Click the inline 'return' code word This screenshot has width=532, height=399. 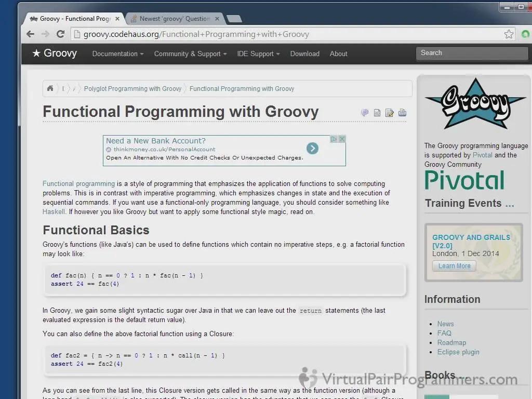point(311,311)
